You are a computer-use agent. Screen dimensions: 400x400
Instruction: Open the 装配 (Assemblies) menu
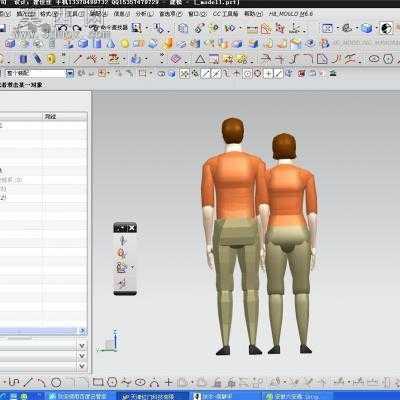(x=99, y=14)
